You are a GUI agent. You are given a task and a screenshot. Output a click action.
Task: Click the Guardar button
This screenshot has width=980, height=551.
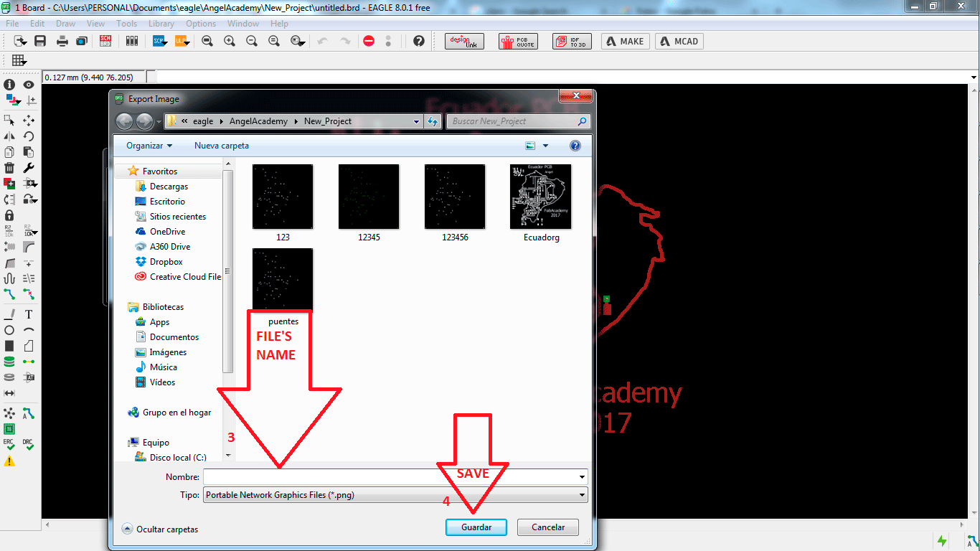click(x=476, y=527)
